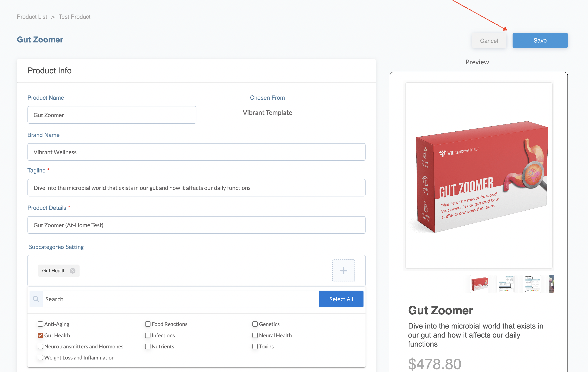Go back to Product List breadcrumb
This screenshot has width=588, height=372.
(32, 17)
